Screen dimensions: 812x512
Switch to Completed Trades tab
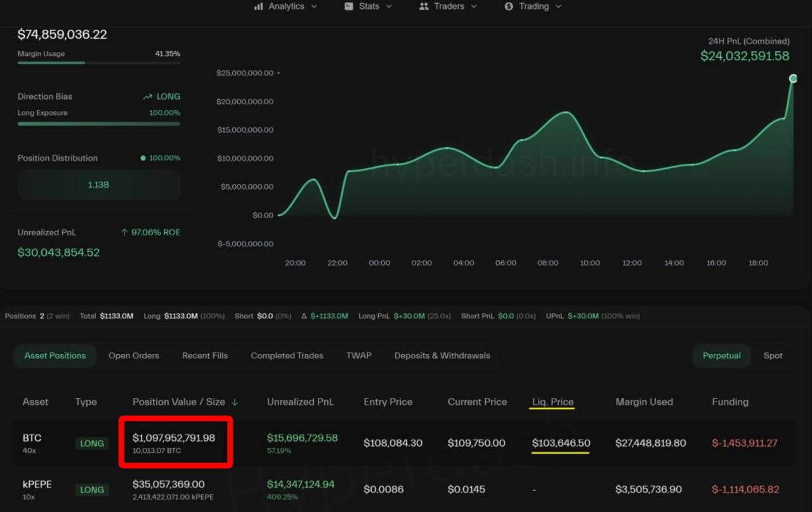pyautogui.click(x=287, y=356)
